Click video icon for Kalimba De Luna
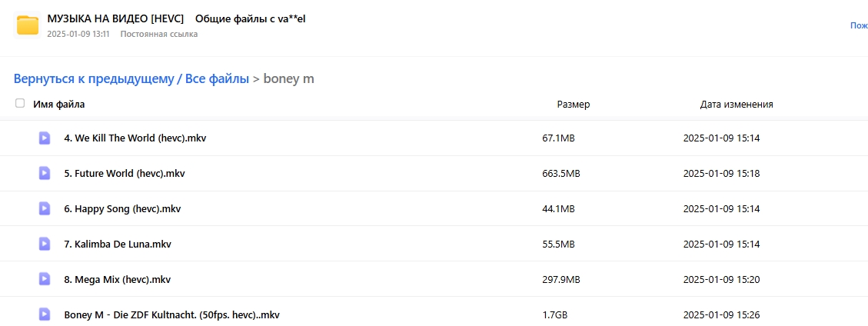The image size is (868, 326). point(45,244)
